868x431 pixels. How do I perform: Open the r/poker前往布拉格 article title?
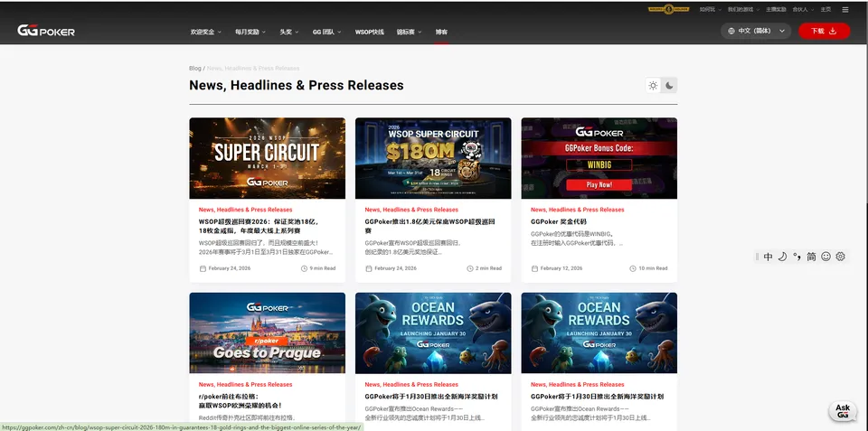pyautogui.click(x=241, y=400)
